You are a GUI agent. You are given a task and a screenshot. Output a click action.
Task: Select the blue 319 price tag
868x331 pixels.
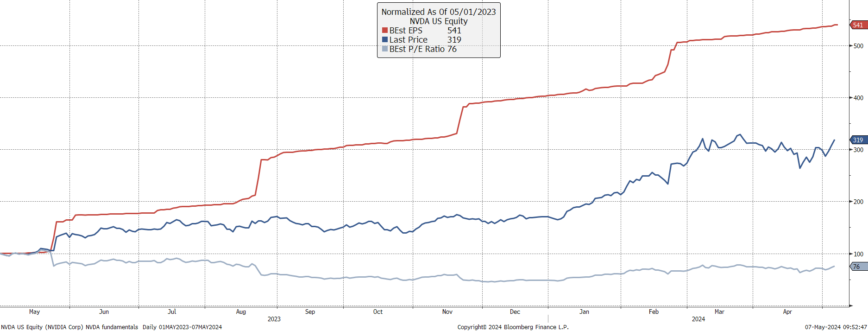(x=858, y=140)
